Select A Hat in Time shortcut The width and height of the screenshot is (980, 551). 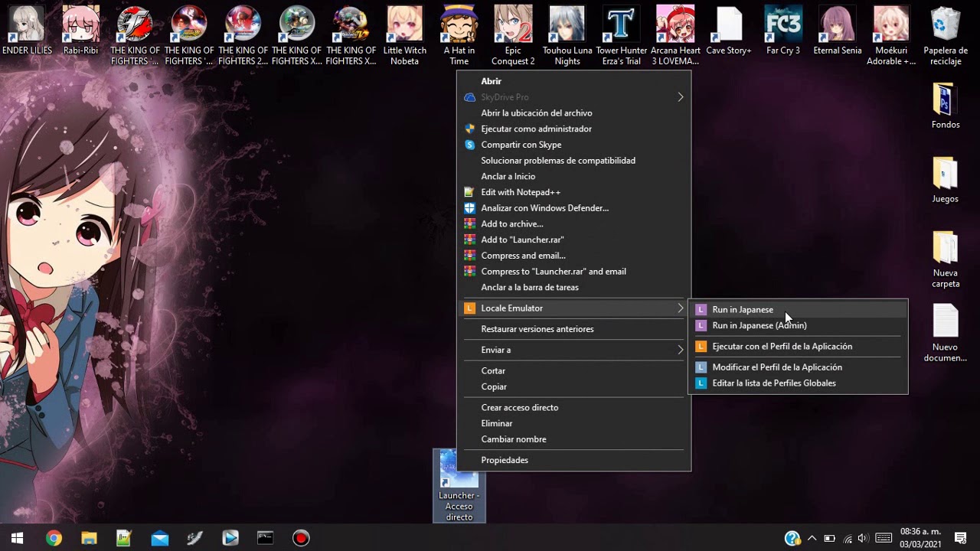click(x=459, y=34)
